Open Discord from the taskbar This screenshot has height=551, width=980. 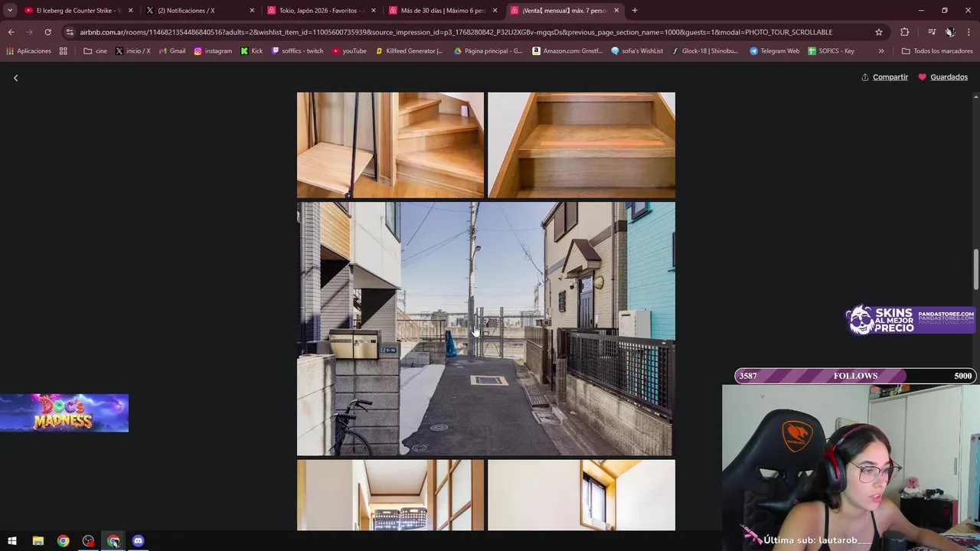coord(138,541)
